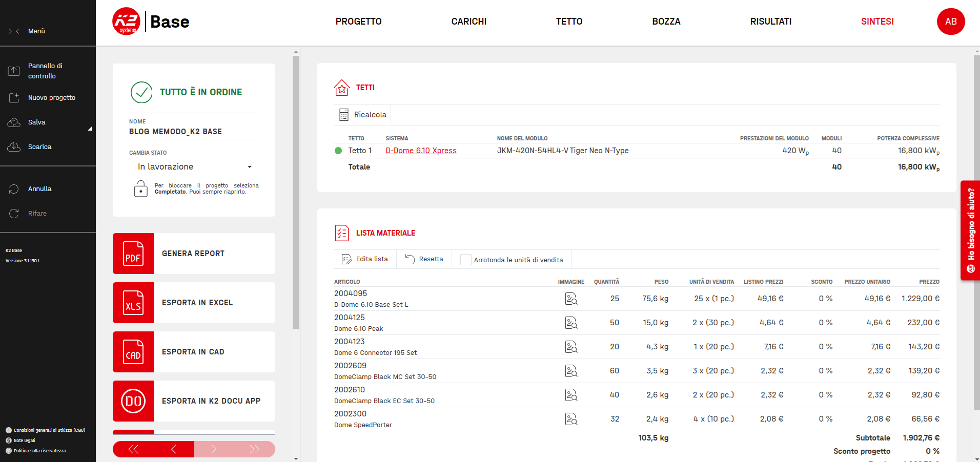Collapse the Menù sidebar

[14, 31]
